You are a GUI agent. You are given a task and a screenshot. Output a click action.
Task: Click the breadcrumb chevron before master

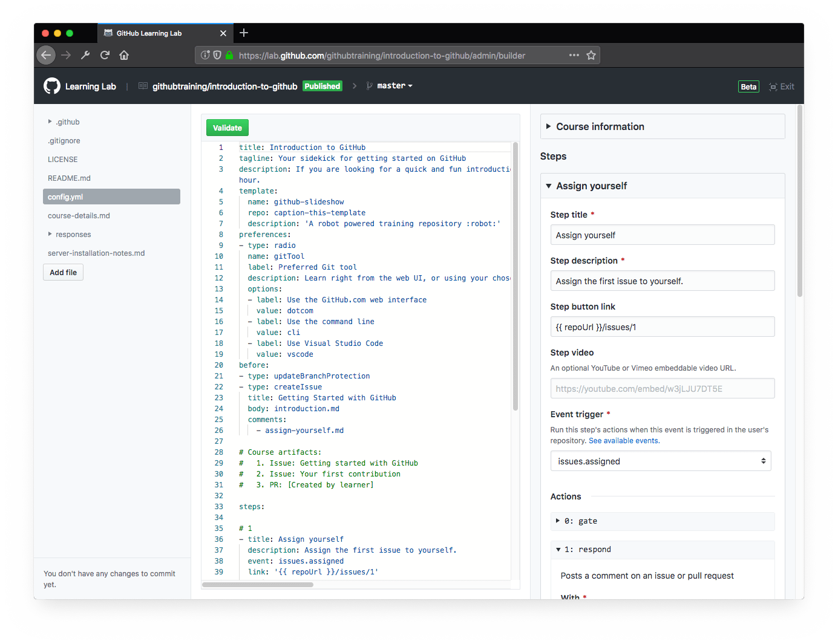point(355,86)
